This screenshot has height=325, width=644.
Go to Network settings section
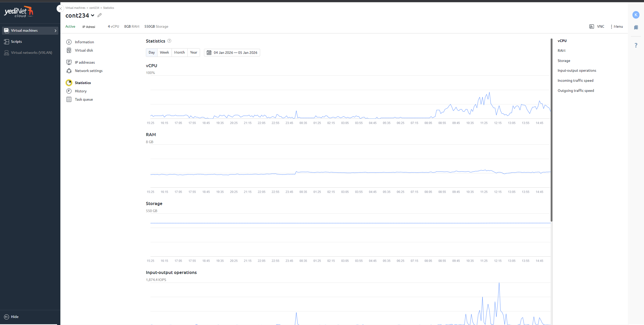pyautogui.click(x=89, y=71)
